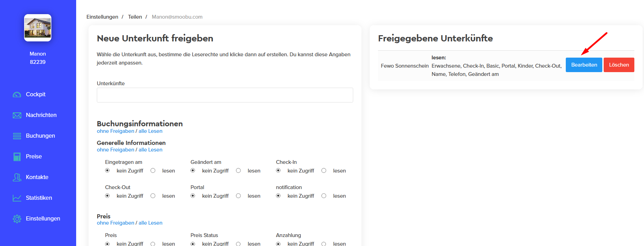Screen dimensions: 644x246
Task: Select 'kein Zugriff' for notification
Action: coord(278,196)
